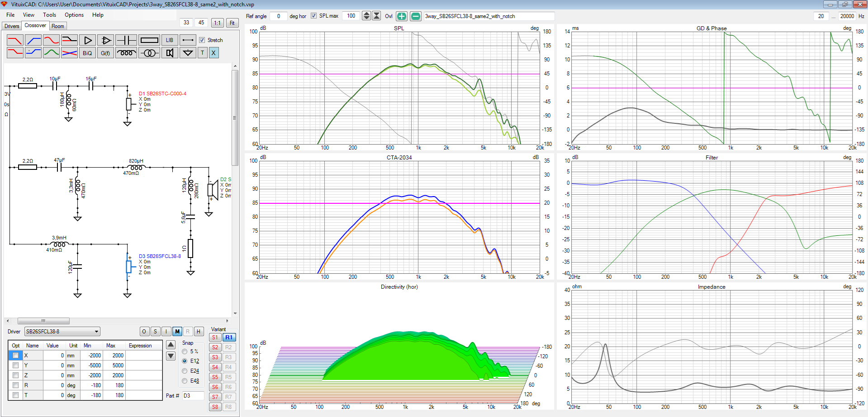
Task: Click the overlay name field
Action: click(489, 16)
